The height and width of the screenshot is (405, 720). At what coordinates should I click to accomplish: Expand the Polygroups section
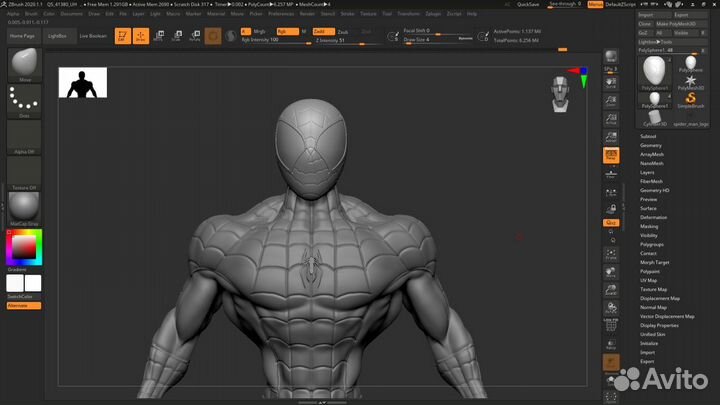[652, 244]
